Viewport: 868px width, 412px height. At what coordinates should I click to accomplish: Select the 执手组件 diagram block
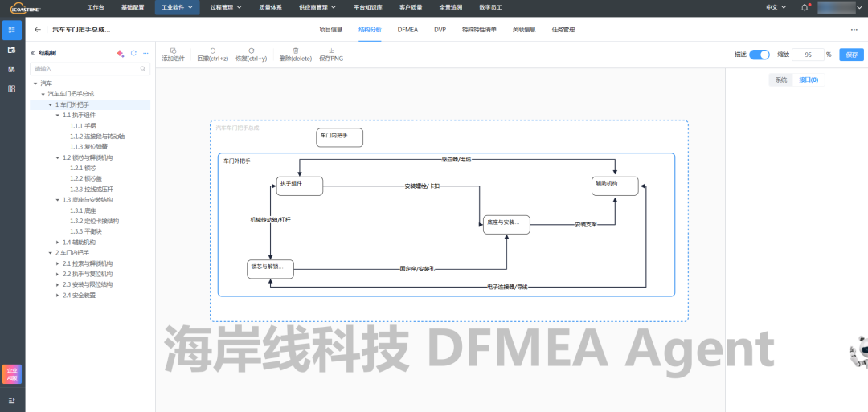300,186
